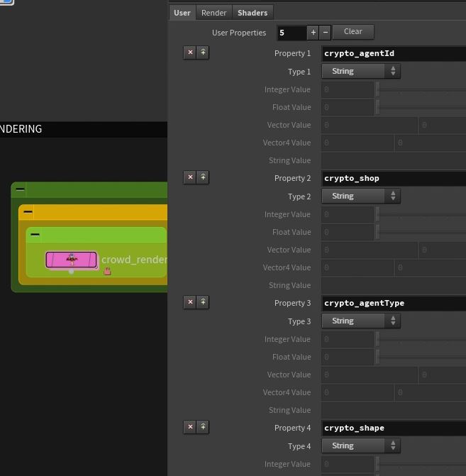Click String Value field under Property 2
Viewport: 466px width, 476px height.
(x=394, y=285)
